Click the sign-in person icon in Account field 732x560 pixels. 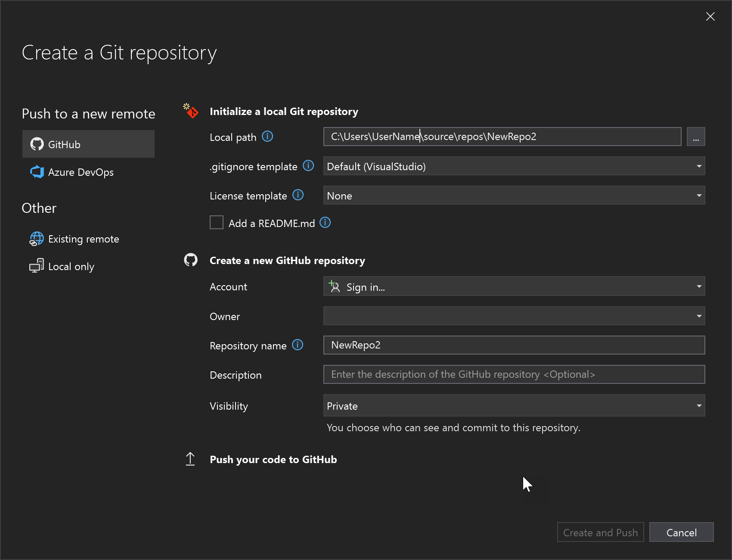click(334, 286)
